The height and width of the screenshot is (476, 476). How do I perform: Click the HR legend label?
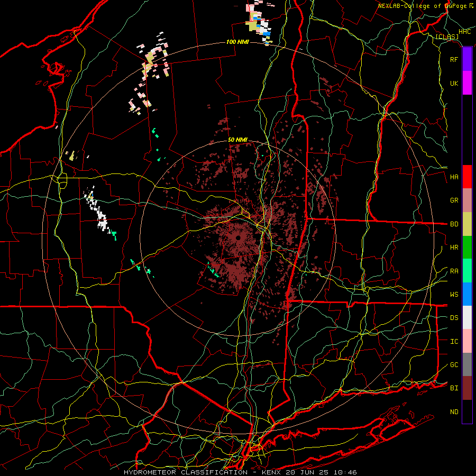(x=454, y=248)
